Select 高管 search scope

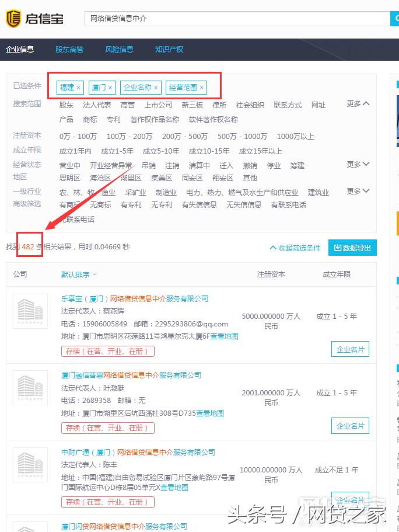[x=128, y=105]
